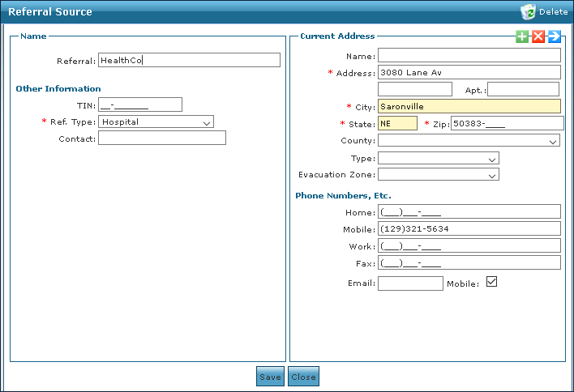Click the City field containing Saronville
The image size is (574, 392).
[x=469, y=106]
